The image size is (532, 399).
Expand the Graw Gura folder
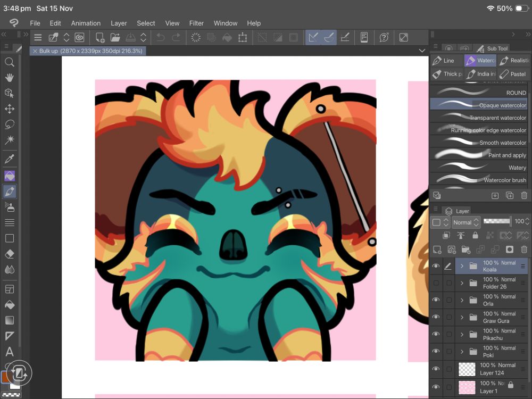(x=462, y=317)
